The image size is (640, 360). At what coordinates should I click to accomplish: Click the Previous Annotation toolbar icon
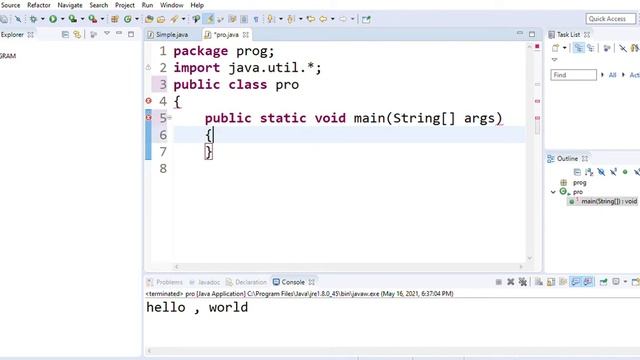291,19
